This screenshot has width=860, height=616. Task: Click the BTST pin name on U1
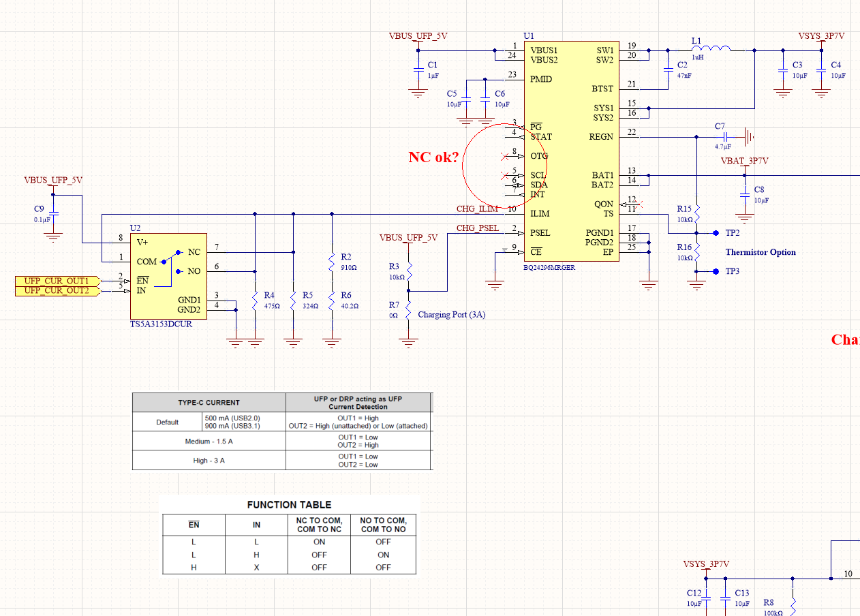(602, 89)
